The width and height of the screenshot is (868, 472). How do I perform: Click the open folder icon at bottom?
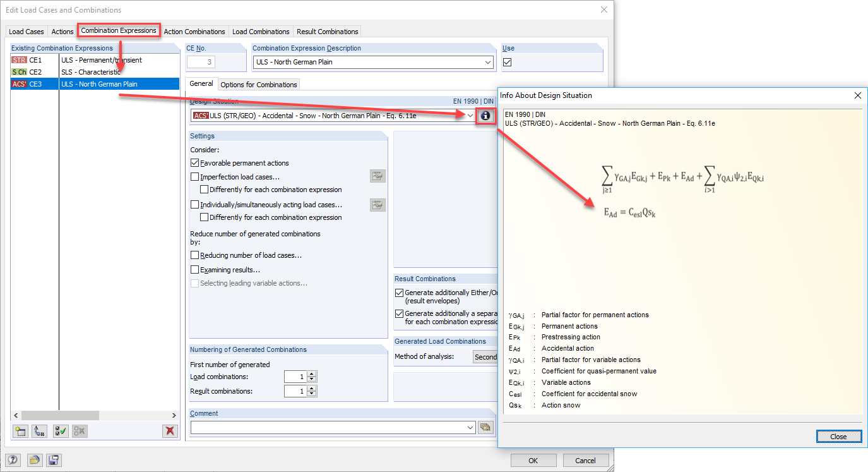point(33,460)
